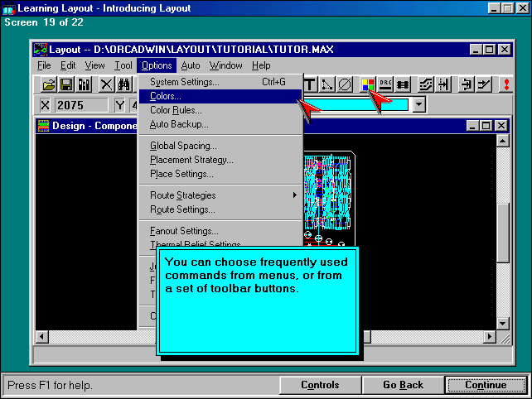Click the Save diskette toolbar icon

(x=65, y=84)
